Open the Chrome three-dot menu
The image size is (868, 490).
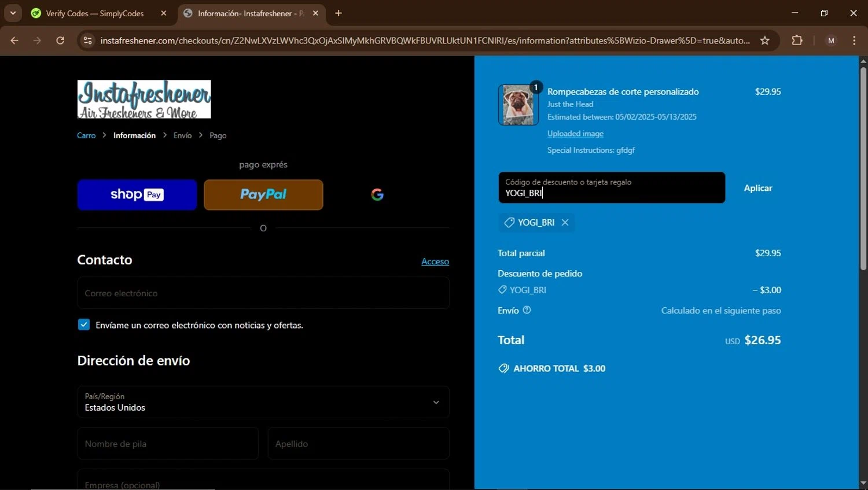[x=854, y=40]
